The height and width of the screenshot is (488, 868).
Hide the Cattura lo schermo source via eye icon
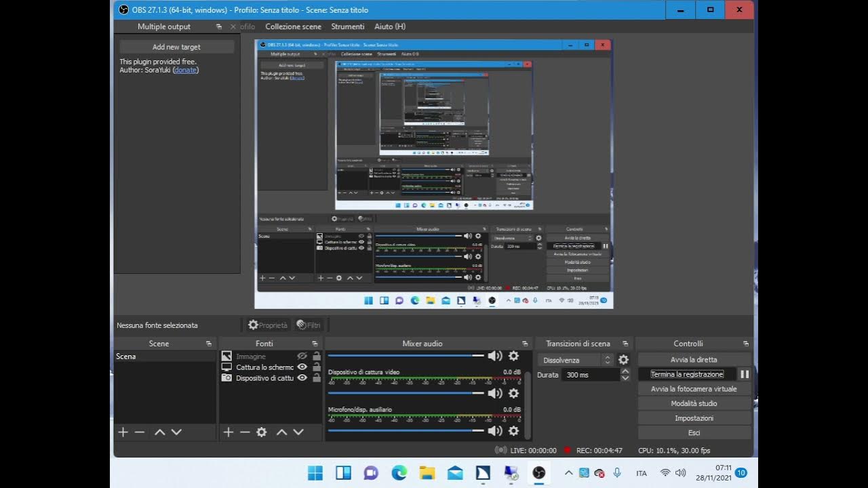coord(302,367)
